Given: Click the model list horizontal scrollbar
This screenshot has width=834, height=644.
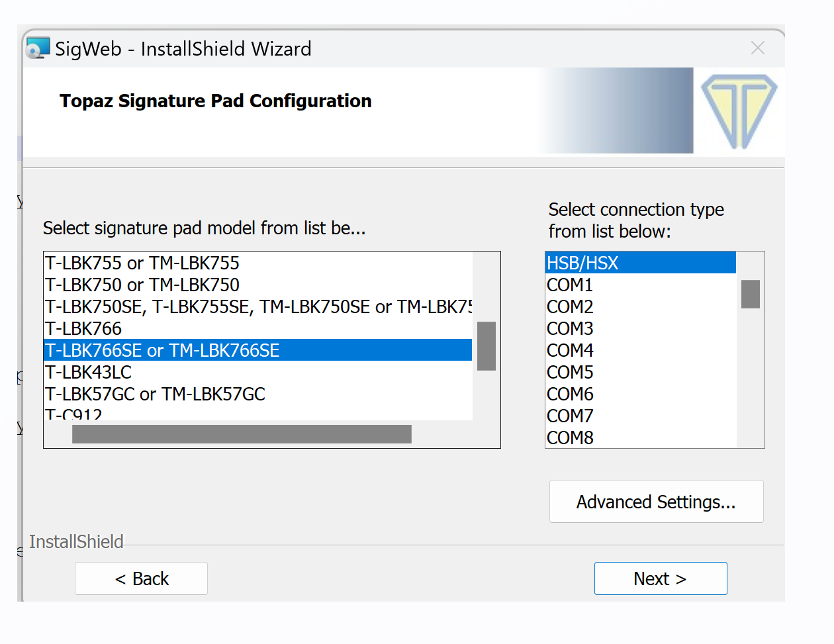Looking at the screenshot, I should (242, 434).
